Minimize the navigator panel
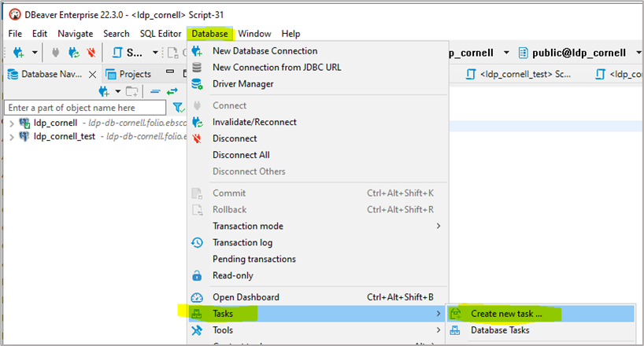 point(170,72)
